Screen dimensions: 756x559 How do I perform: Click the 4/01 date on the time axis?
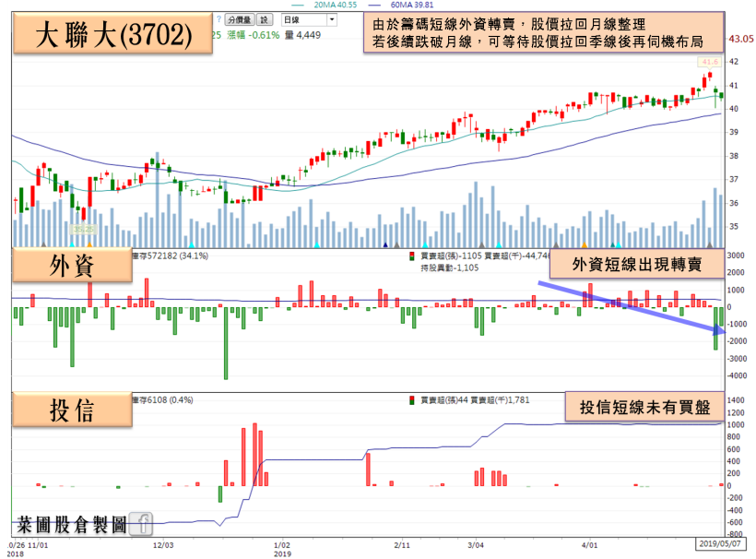[x=589, y=545]
